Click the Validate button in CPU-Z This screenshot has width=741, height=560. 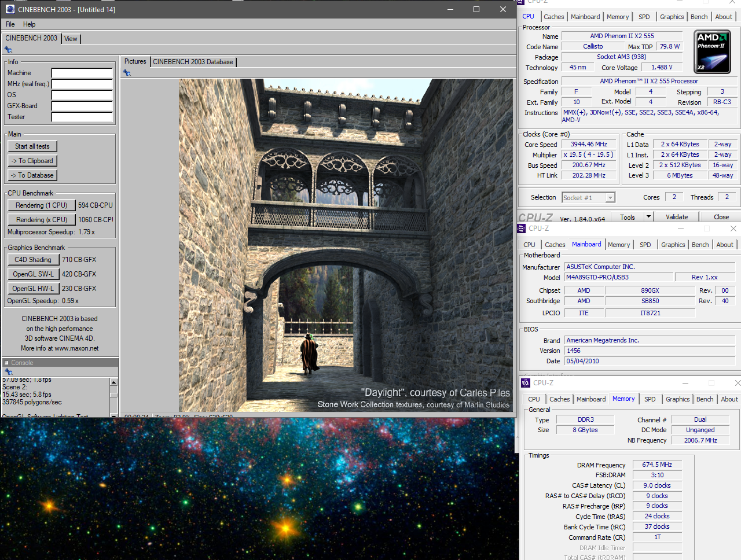[677, 217]
